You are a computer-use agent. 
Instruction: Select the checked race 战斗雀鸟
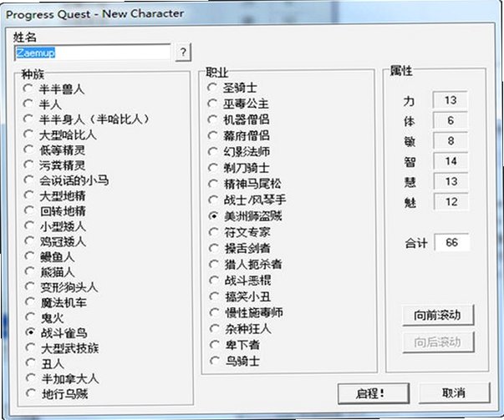tap(57, 333)
